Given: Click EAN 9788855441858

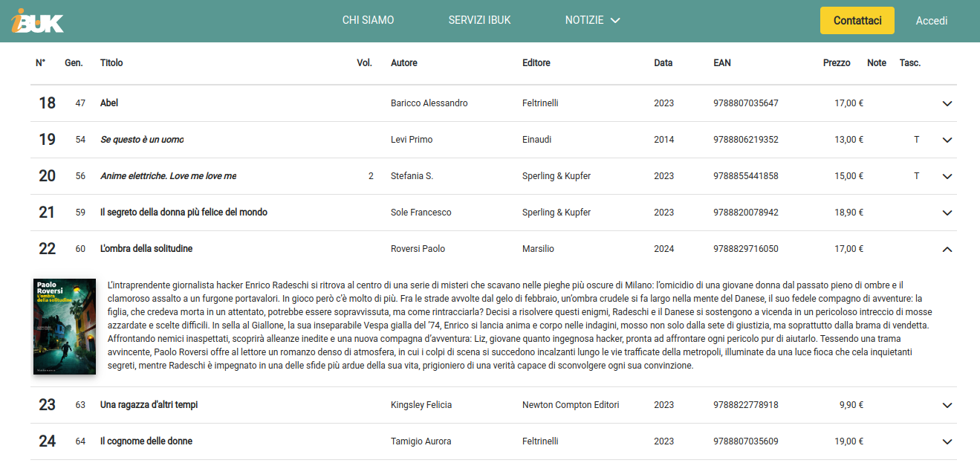Looking at the screenshot, I should [x=746, y=176].
